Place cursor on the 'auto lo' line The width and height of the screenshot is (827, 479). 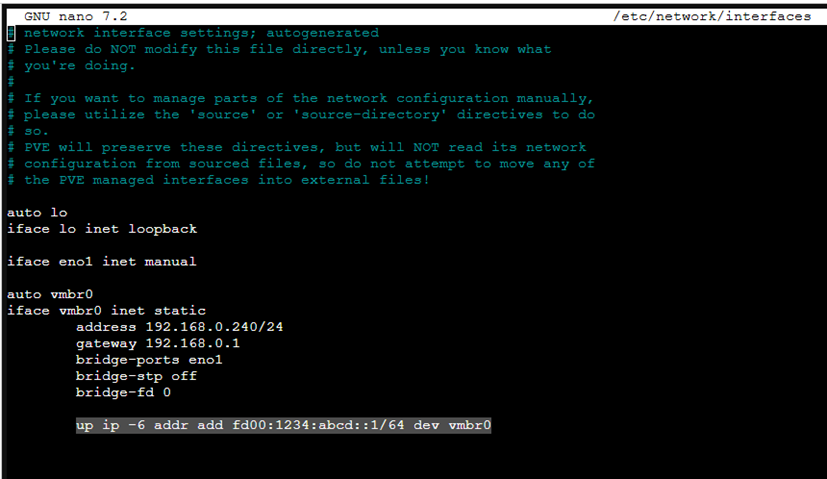pos(36,212)
